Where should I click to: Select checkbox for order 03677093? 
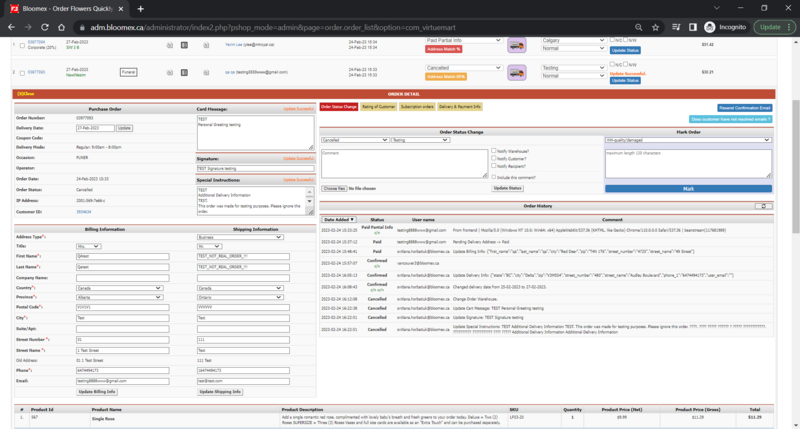[22, 73]
